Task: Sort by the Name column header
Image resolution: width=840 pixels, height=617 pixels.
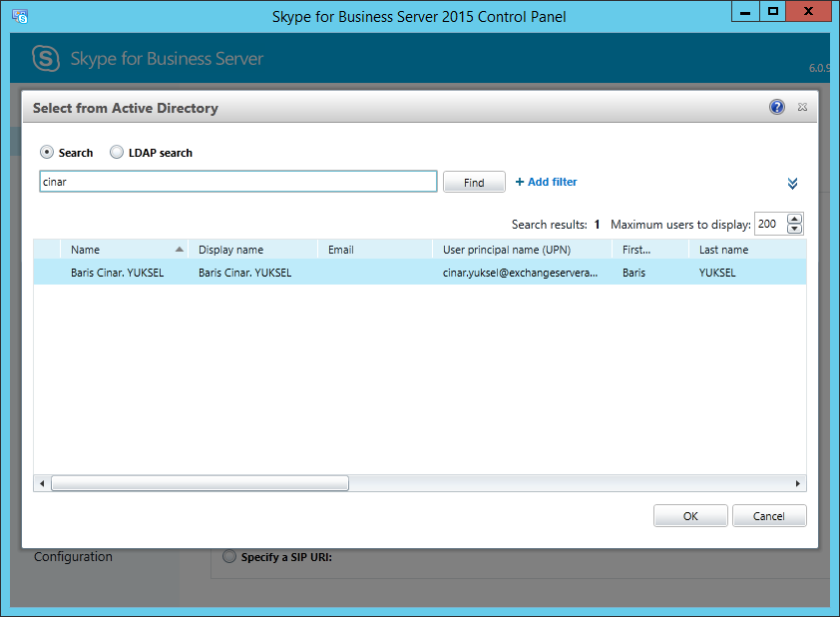Action: click(125, 250)
